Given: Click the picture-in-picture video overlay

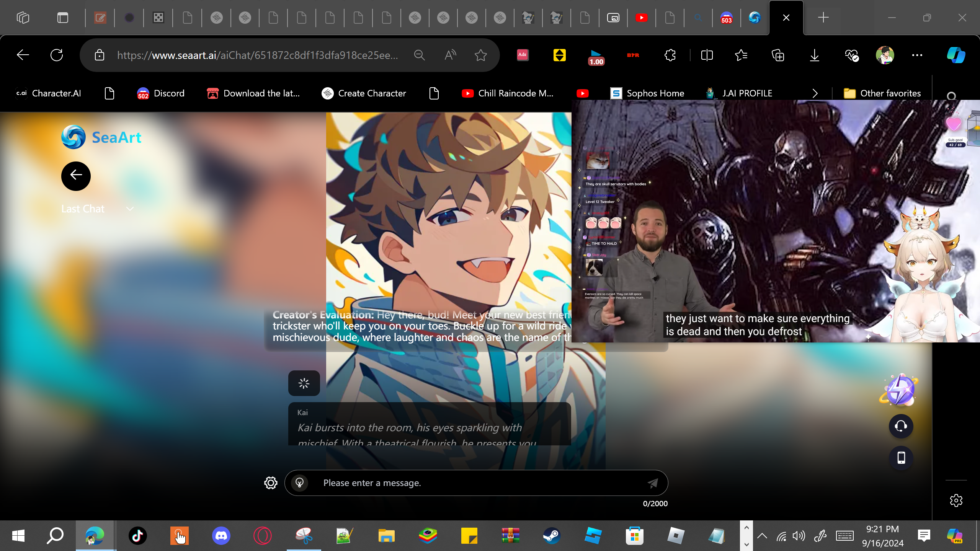Looking at the screenshot, I should click(776, 221).
